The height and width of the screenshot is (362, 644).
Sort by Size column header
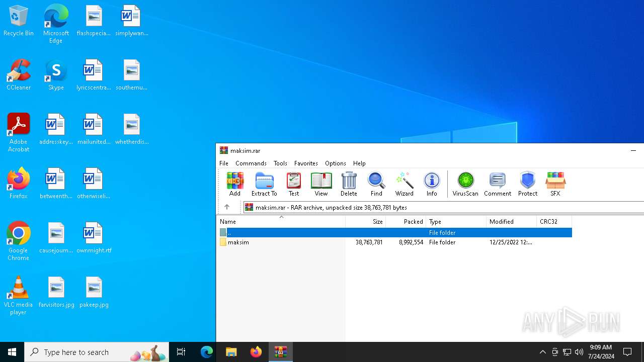click(366, 222)
